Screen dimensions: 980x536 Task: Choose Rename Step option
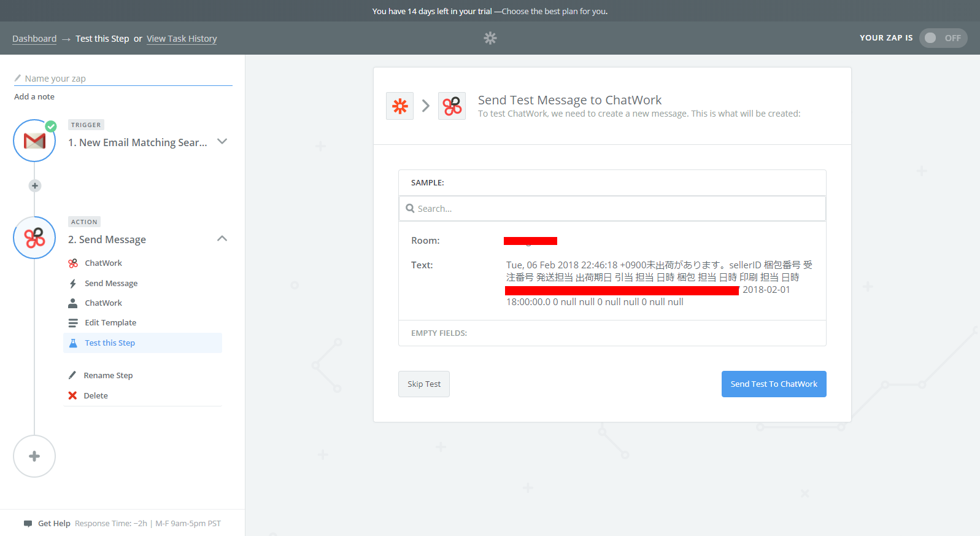[x=108, y=375]
